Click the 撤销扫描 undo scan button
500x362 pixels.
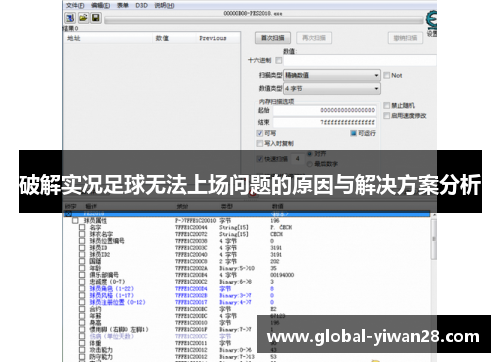coord(405,38)
